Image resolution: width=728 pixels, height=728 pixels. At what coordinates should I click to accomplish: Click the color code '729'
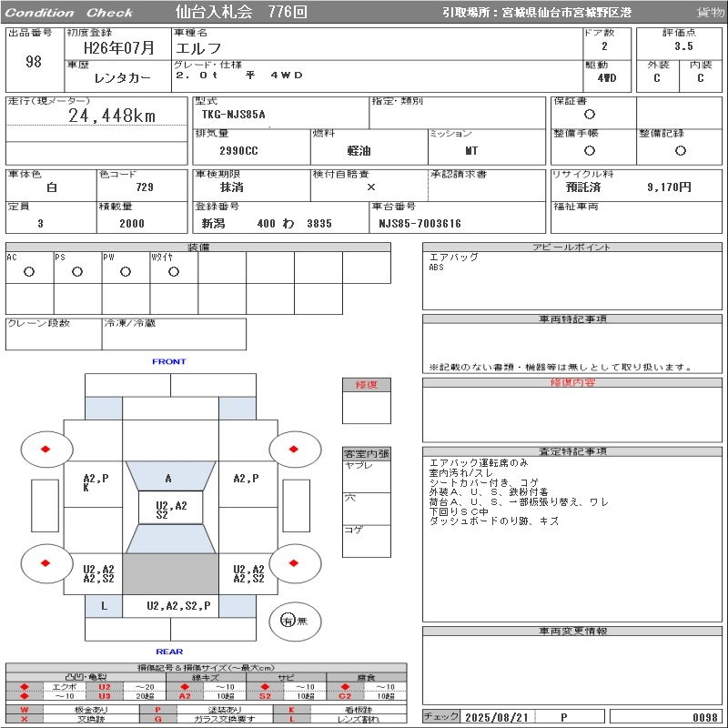145,187
